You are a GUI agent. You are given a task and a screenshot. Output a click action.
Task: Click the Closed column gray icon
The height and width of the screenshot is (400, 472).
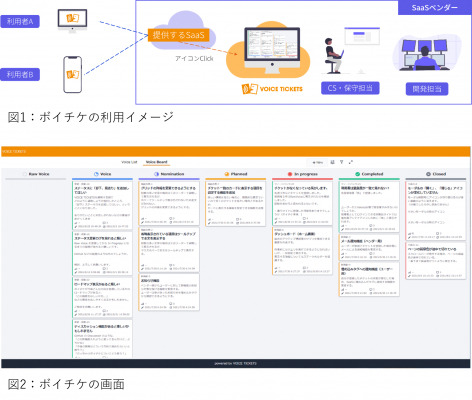pyautogui.click(x=428, y=174)
